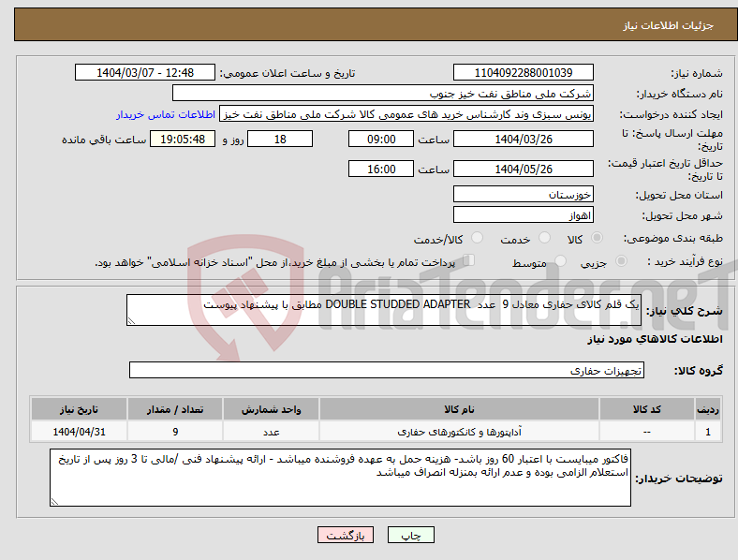Select the خدمت radio button

tap(544, 238)
